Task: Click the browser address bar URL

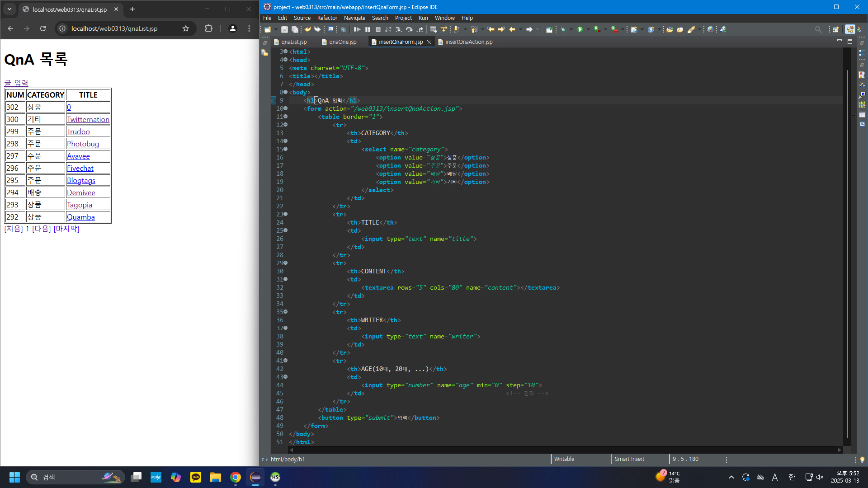Action: tap(114, 28)
